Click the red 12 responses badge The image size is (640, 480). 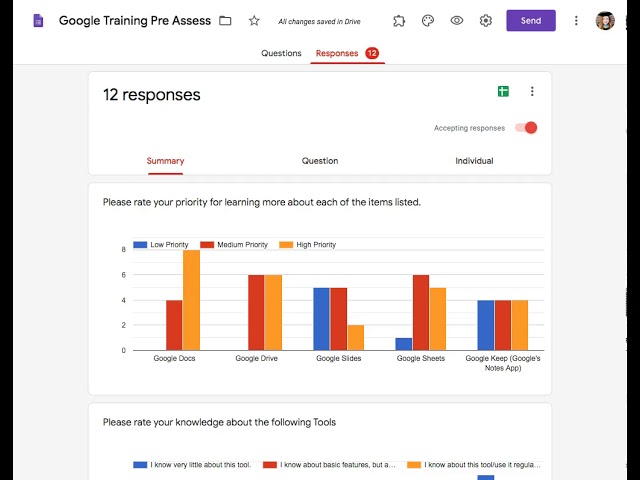372,53
